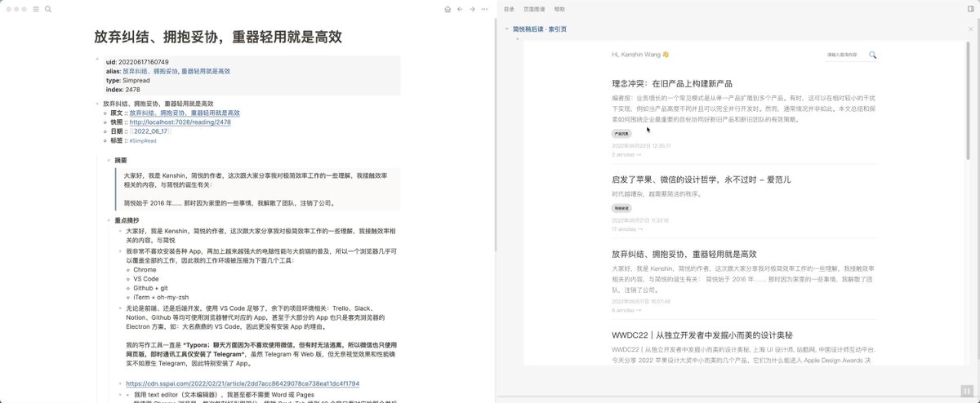Open the localhost:7026/reading/2478 snapshot link
The width and height of the screenshot is (980, 403).
coord(180,122)
